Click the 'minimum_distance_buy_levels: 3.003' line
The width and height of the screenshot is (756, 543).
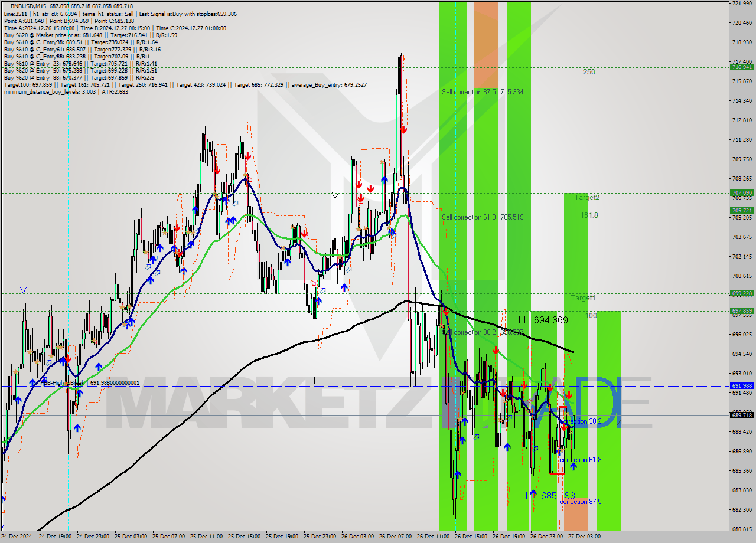(66, 91)
